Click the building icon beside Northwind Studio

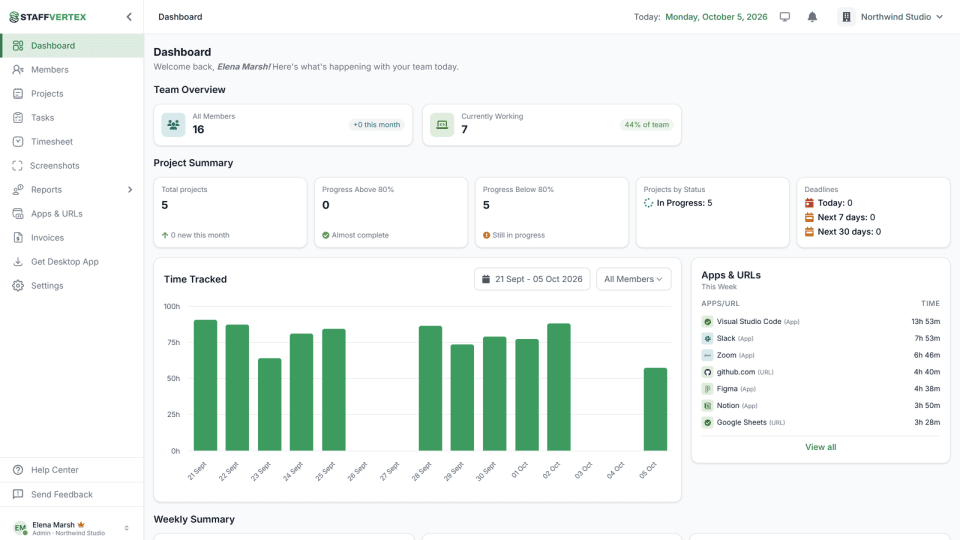(846, 17)
